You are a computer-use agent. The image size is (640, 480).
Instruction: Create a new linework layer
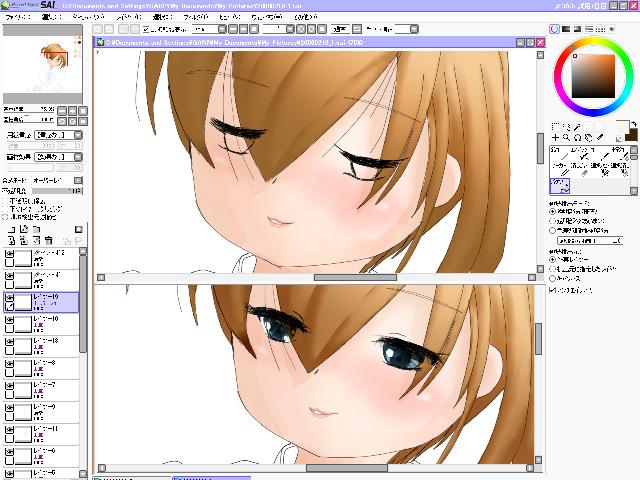pos(24,229)
